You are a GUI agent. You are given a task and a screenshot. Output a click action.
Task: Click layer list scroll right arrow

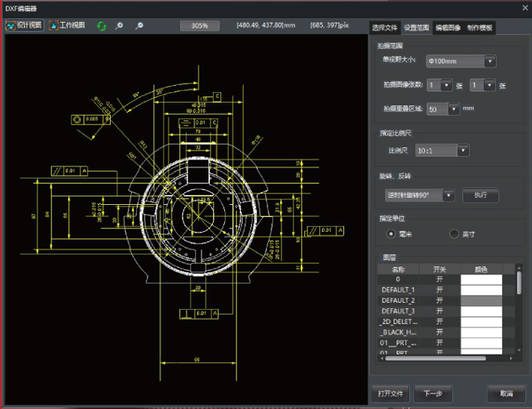click(x=511, y=358)
